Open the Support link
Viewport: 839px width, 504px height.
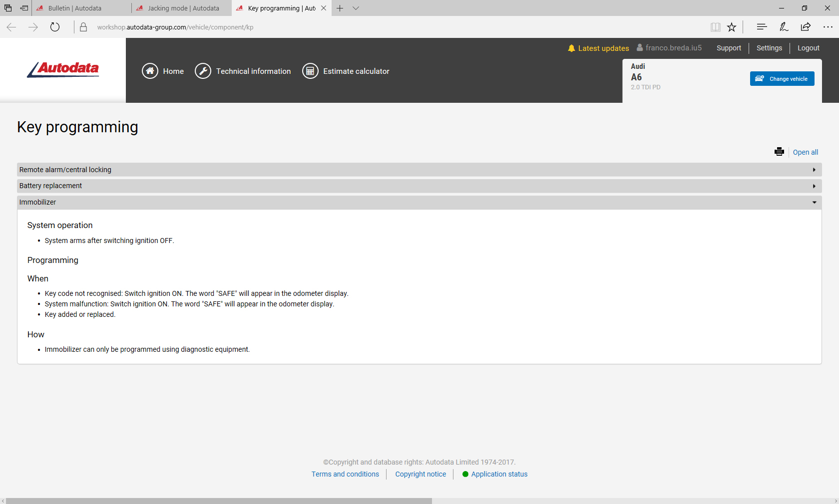click(729, 48)
